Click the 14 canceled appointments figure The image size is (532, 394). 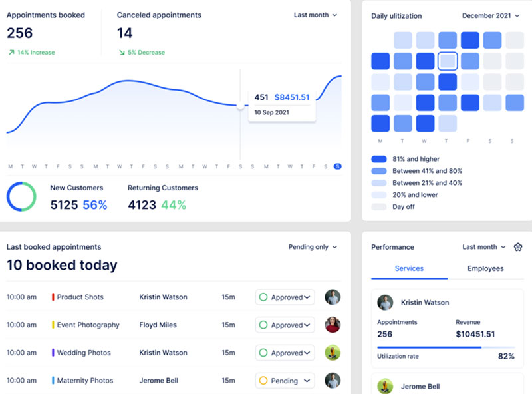124,33
